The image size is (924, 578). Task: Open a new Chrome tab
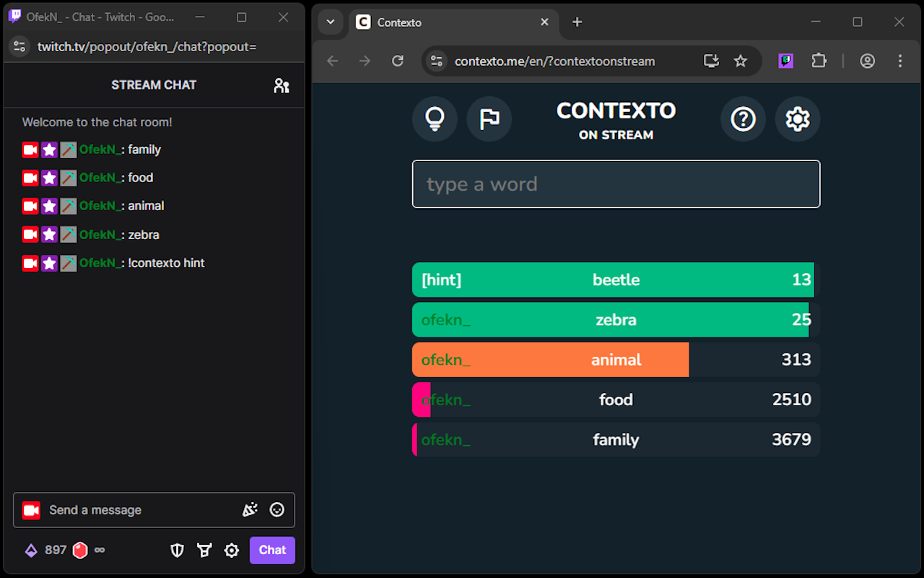tap(577, 22)
